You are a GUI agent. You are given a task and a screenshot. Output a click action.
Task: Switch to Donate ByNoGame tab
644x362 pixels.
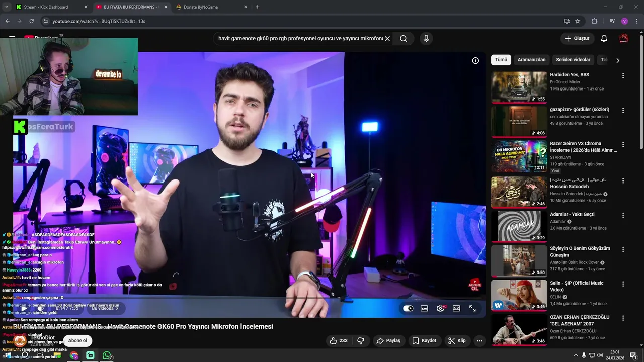coord(211,7)
